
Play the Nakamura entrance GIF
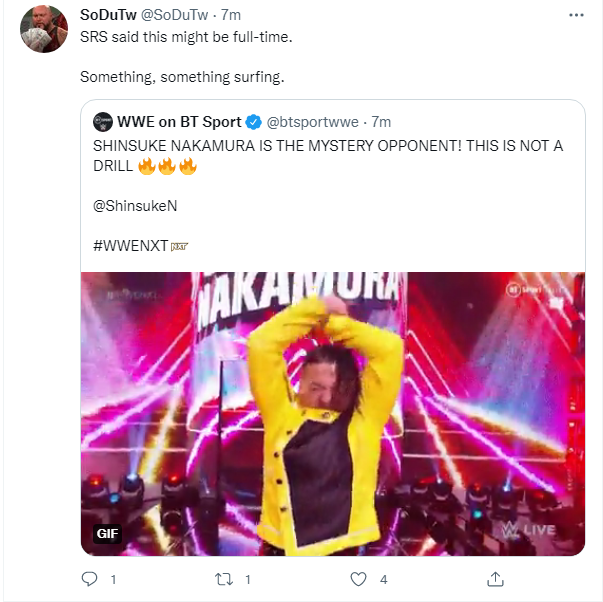333,414
